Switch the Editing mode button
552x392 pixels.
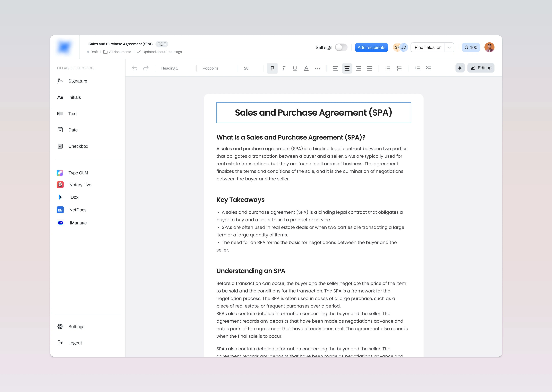pos(481,68)
